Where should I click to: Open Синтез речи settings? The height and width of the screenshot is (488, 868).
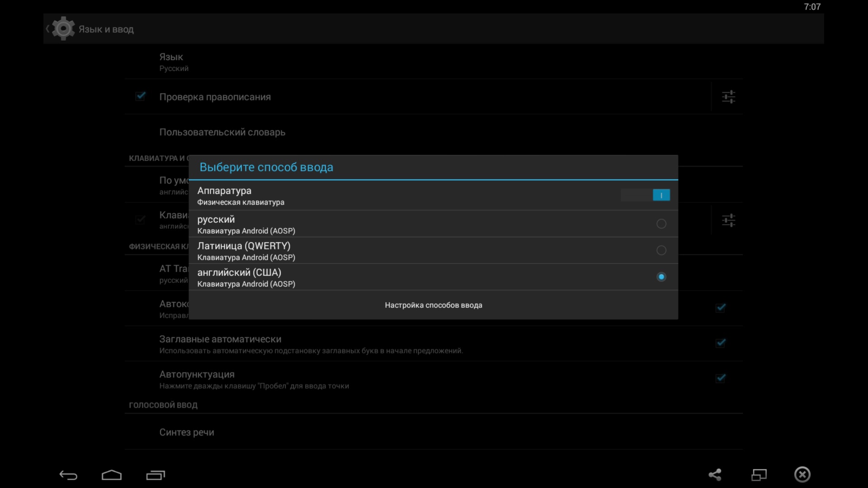pos(186,432)
